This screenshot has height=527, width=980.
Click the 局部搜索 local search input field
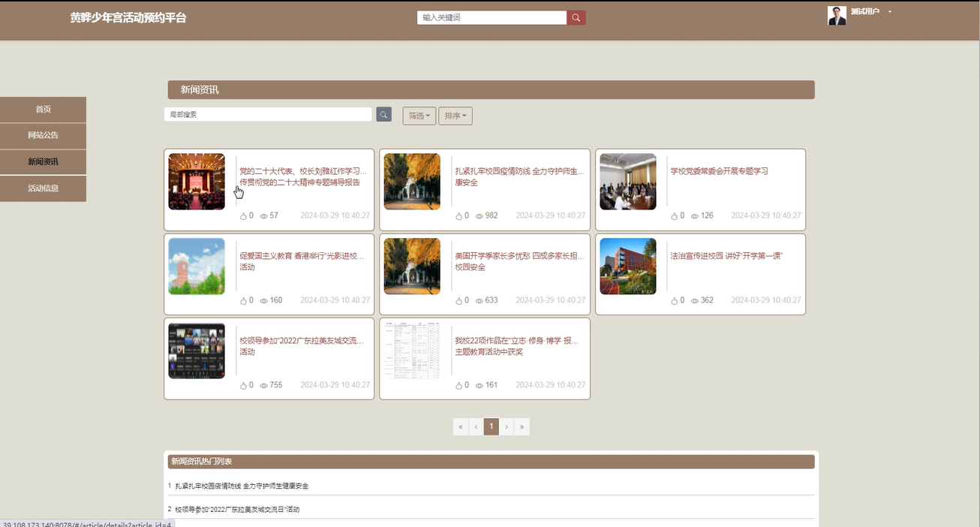coord(268,115)
